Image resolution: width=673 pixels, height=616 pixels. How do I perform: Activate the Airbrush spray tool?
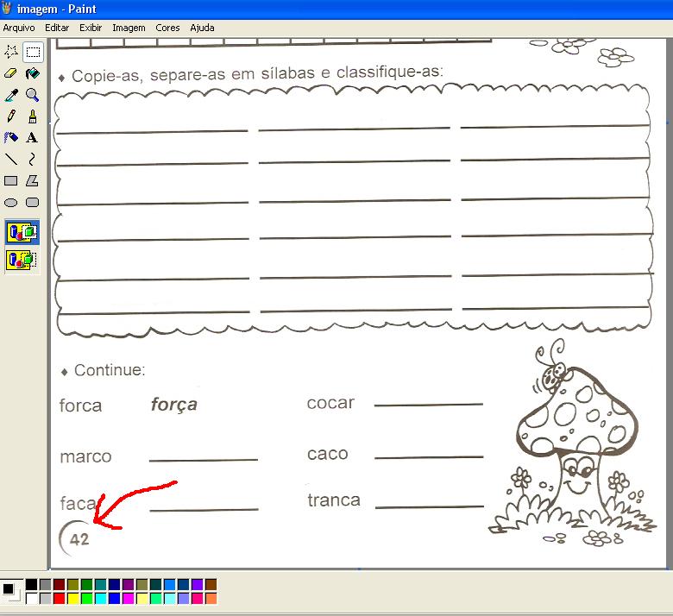pos(10,138)
